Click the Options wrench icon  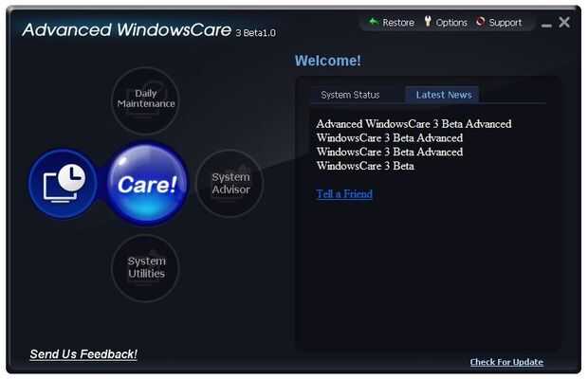(x=428, y=21)
